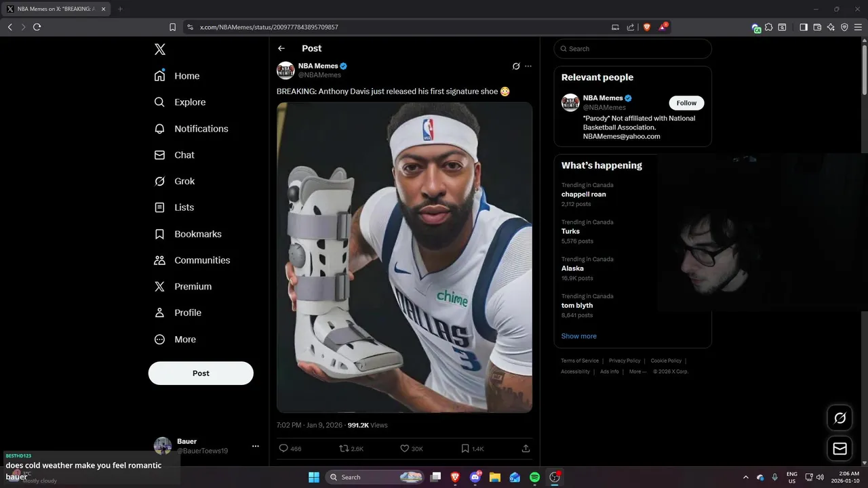Click NBA Memes author avatar on post
Viewport: 868px width, 488px height.
pyautogui.click(x=285, y=70)
